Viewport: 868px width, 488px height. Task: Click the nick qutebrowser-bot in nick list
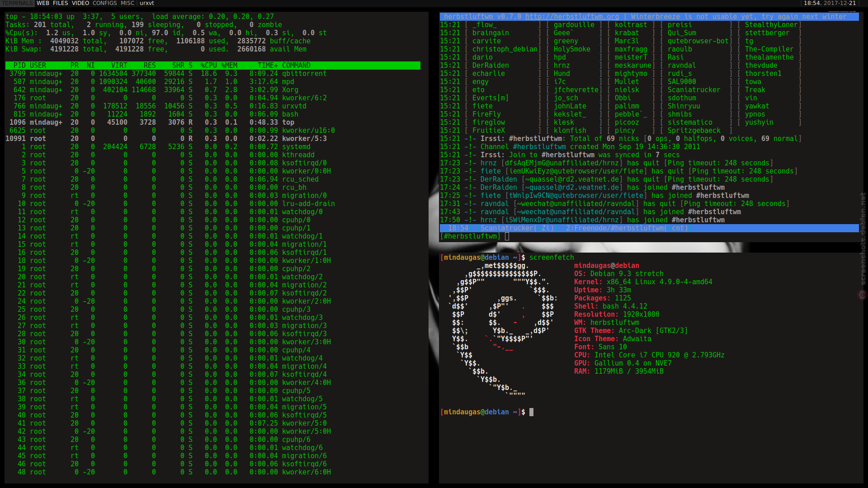[x=698, y=41]
